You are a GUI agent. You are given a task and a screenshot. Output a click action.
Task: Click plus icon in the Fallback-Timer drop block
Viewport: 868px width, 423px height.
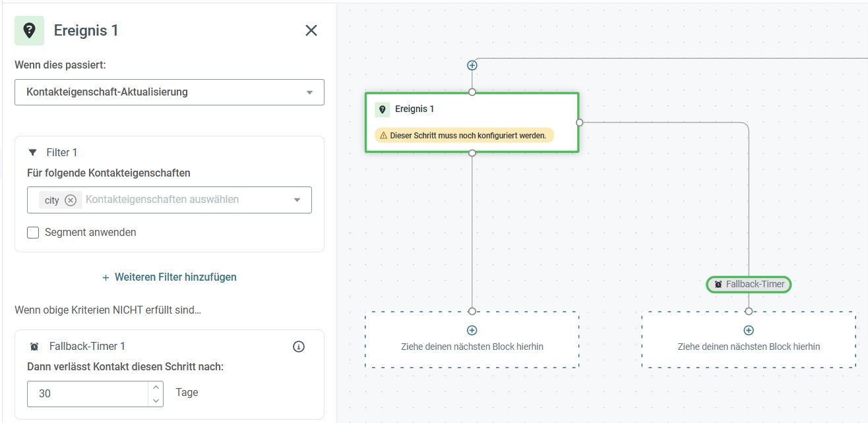pyautogui.click(x=749, y=331)
